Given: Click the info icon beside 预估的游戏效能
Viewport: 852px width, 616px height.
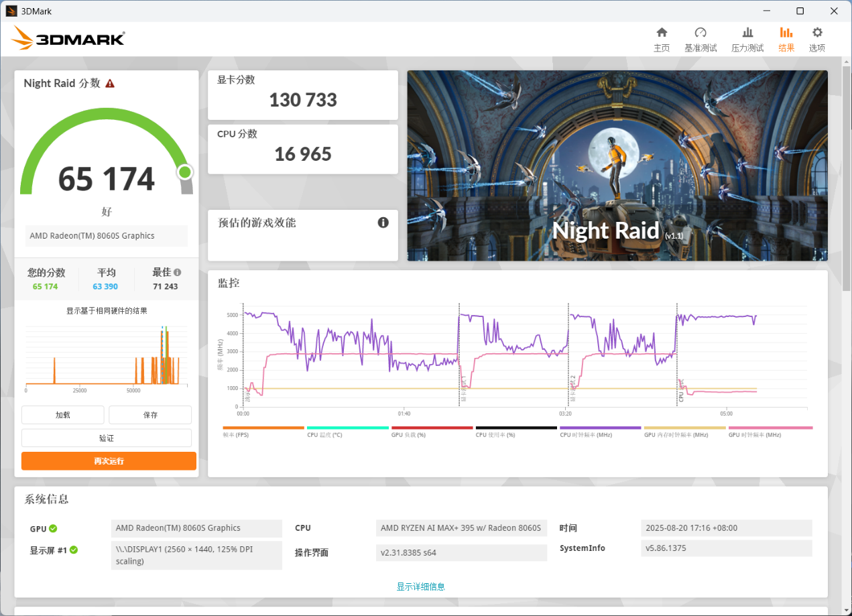Looking at the screenshot, I should [x=383, y=223].
